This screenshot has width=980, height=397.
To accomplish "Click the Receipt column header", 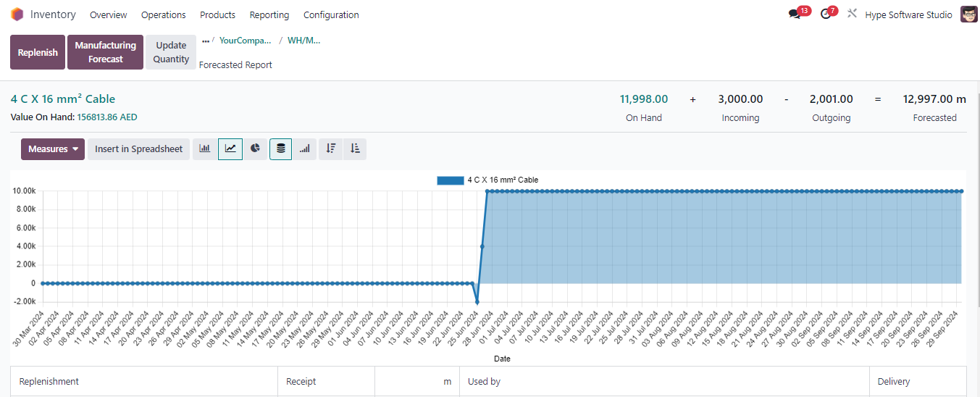I will tap(301, 381).
